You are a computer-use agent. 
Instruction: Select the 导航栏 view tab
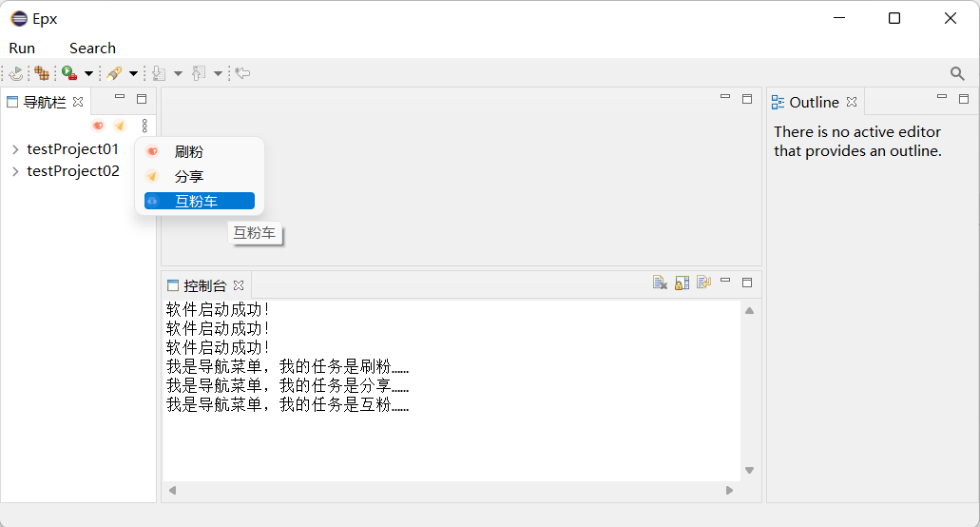tap(45, 102)
